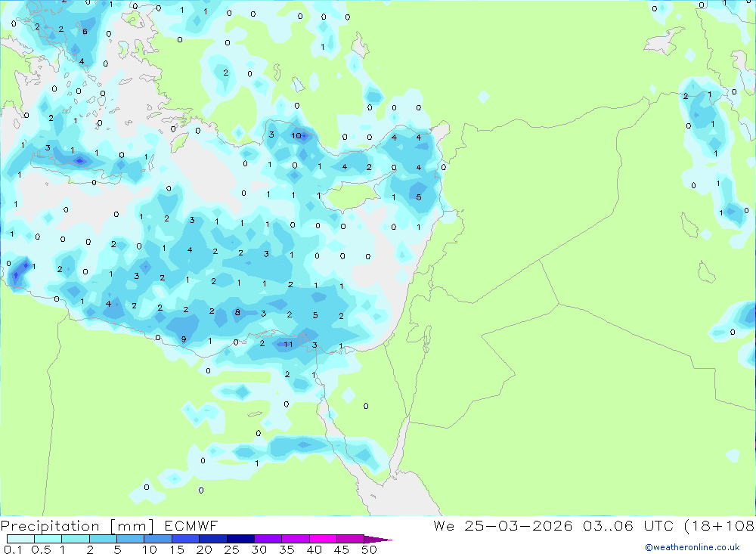Click the 2–5 mm legend color swatch
Image resolution: width=756 pixels, height=554 pixels.
tap(103, 539)
